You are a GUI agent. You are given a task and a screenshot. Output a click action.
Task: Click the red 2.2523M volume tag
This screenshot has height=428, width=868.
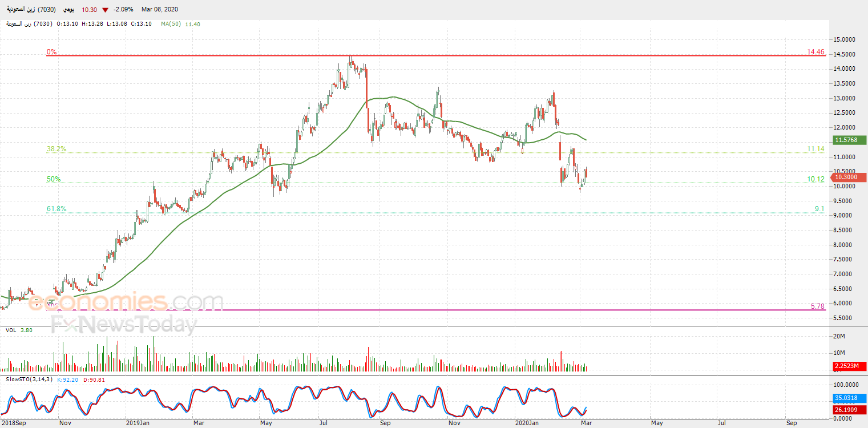849,366
